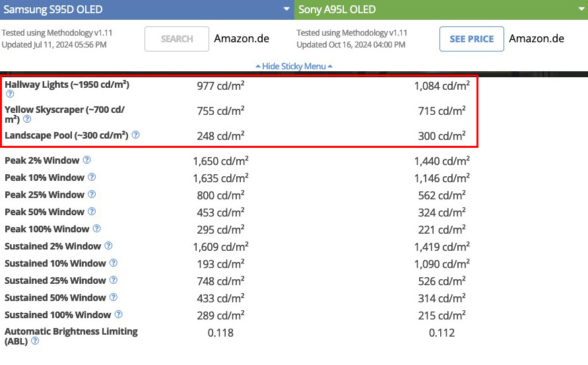Open Amazon.de link under Sony A95L
Viewport: 588px width, 365px height.
tap(537, 38)
